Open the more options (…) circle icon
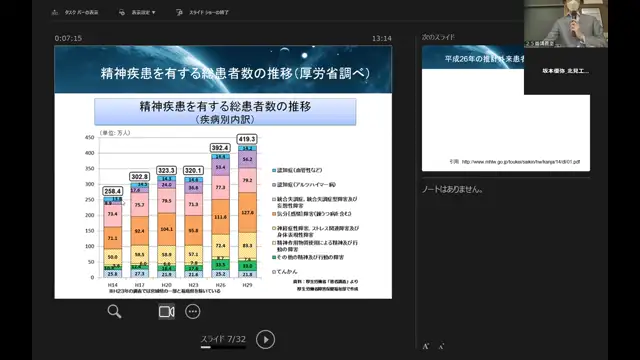Viewport: 640px width, 360px height. click(193, 311)
